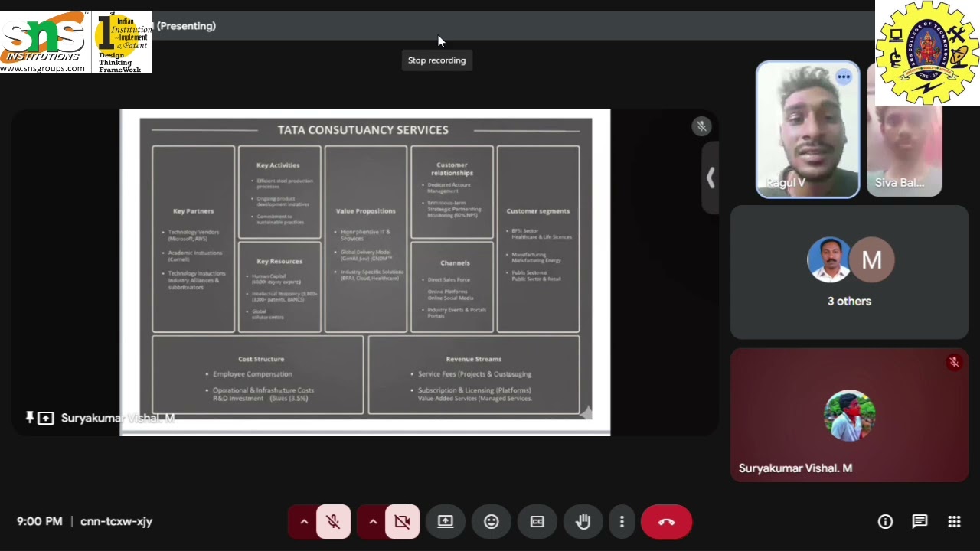Viewport: 980px width, 551px height.
Task: Click the Stop recording tooltip
Action: coord(436,60)
